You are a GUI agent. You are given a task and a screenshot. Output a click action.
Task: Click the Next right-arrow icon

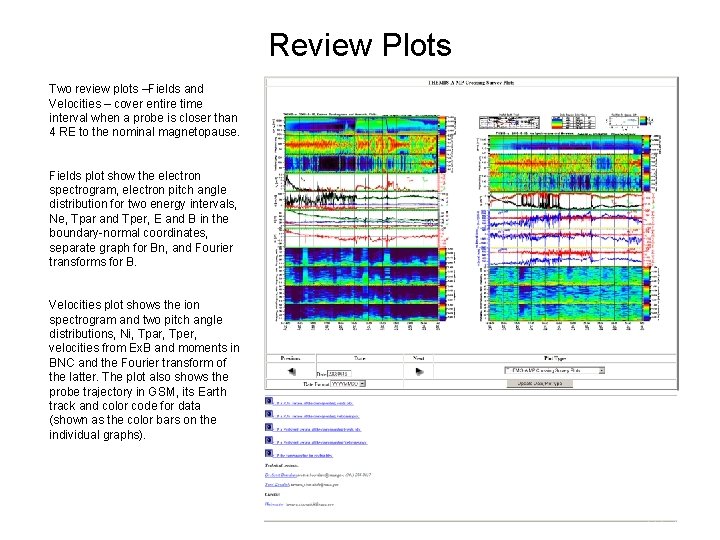click(x=419, y=371)
